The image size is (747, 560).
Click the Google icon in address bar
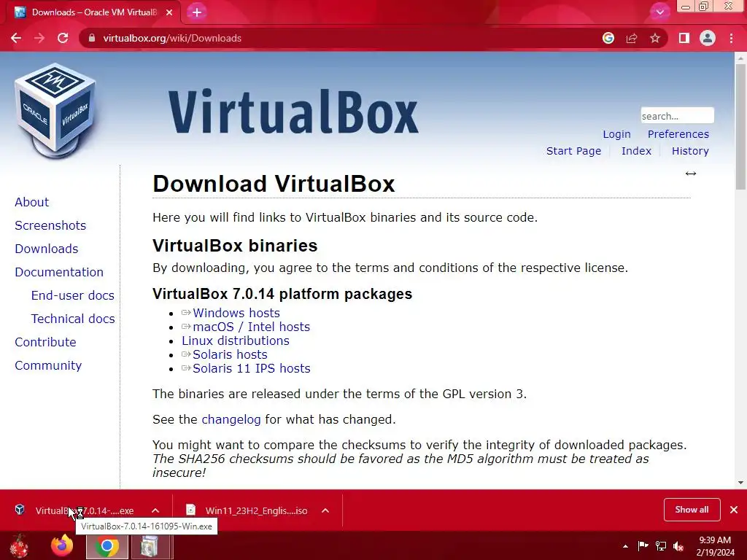pos(608,38)
